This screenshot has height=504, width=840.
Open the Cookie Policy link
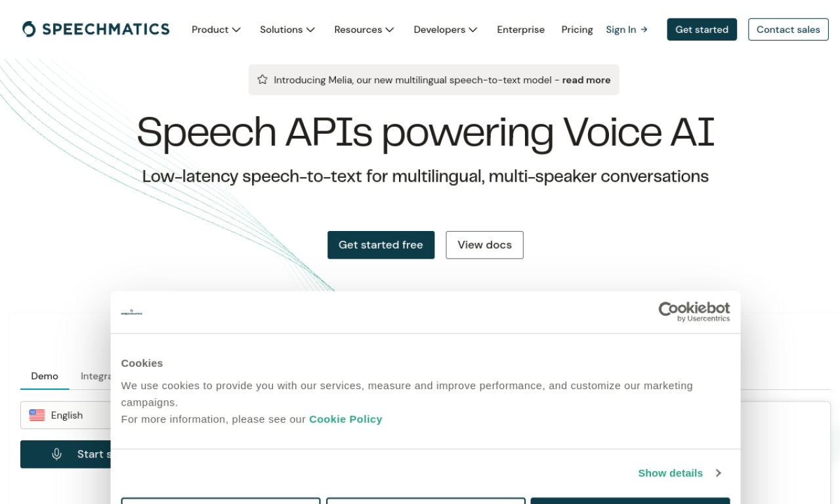point(345,419)
